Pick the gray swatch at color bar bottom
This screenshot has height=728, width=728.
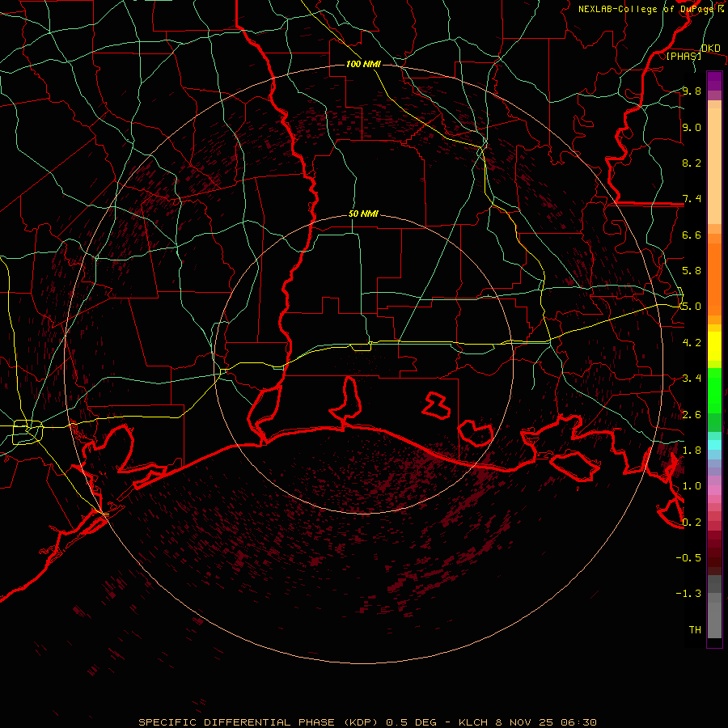click(x=714, y=622)
